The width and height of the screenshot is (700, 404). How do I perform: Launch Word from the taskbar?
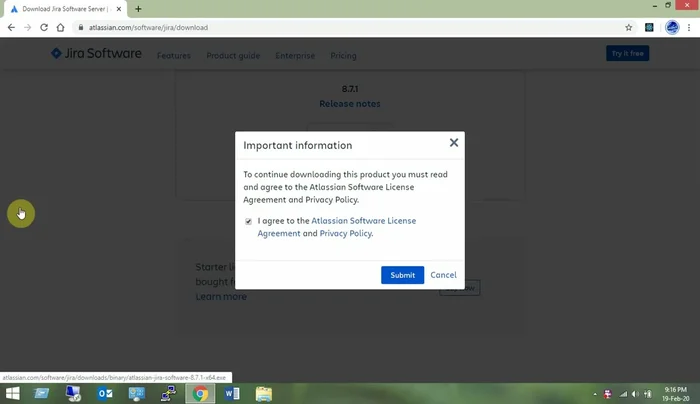pos(232,393)
